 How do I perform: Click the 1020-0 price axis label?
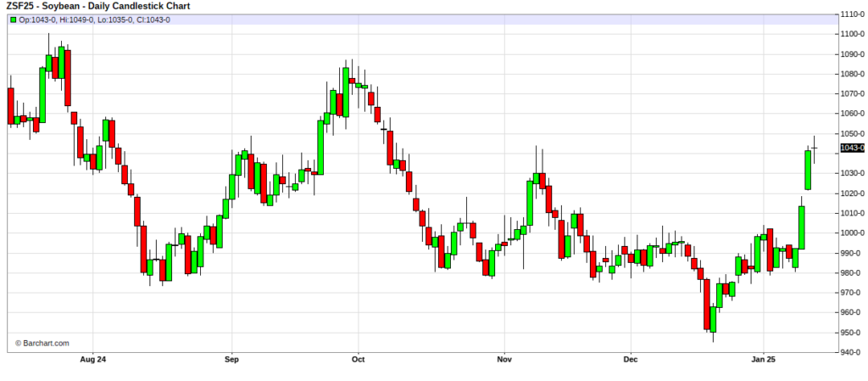[x=853, y=193]
